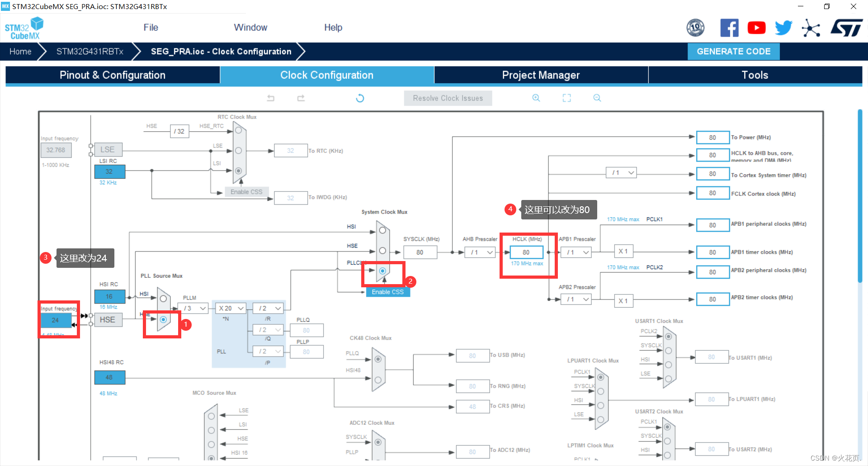Click the HSI RC 16 MHz block
The height and width of the screenshot is (466, 868).
point(109,296)
